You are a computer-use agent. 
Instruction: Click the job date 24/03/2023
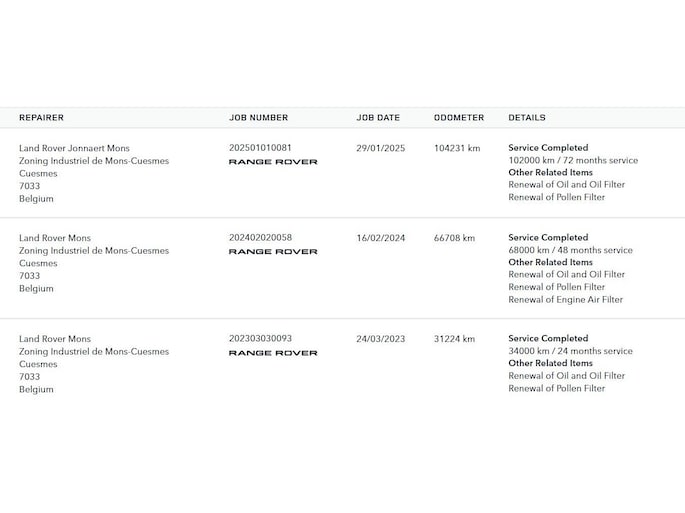click(x=380, y=339)
